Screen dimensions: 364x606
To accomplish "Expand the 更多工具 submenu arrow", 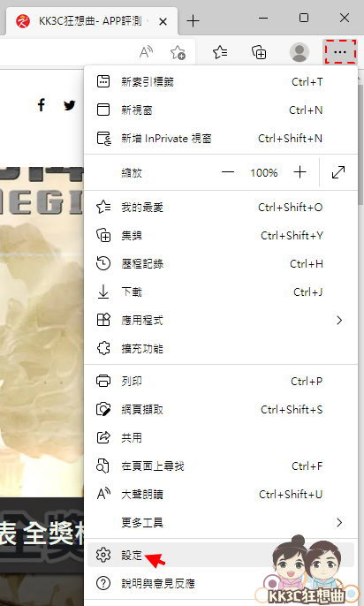I will 339,523.
